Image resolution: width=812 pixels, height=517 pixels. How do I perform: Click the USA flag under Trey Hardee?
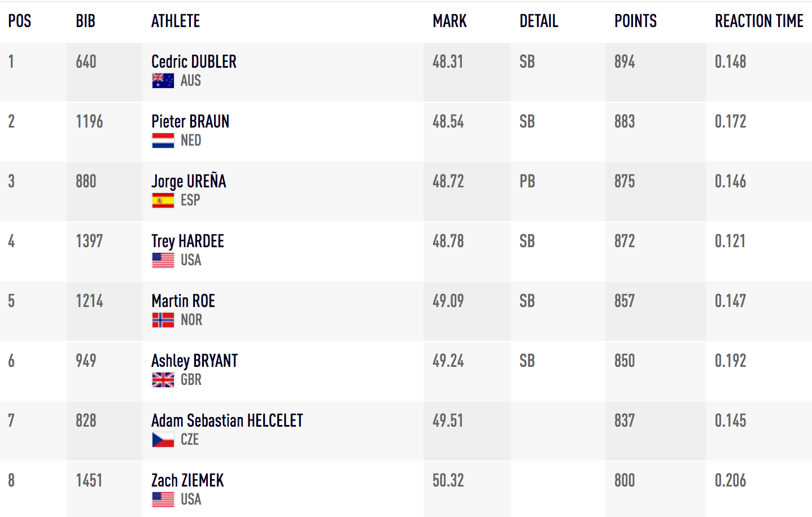point(163,260)
